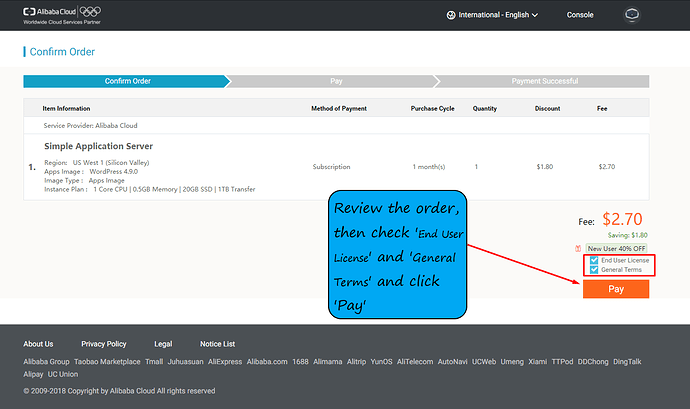
Task: Click the $1.80 discount cell
Action: click(x=544, y=167)
